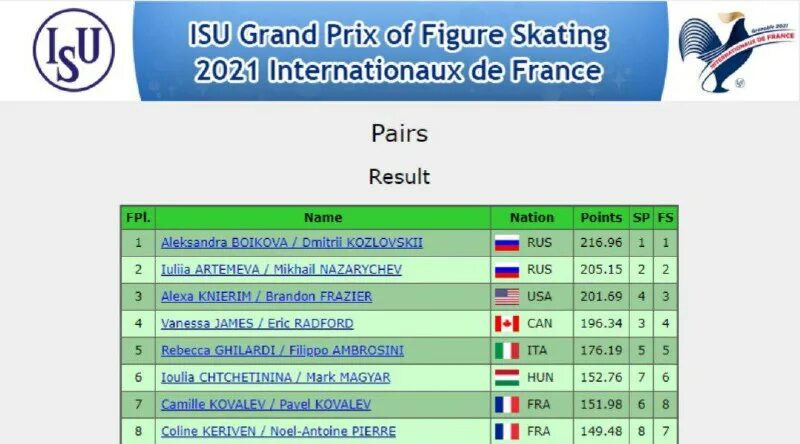Open Coline KERIVEN / Noel-Antoine PIERRE link

pos(279,431)
